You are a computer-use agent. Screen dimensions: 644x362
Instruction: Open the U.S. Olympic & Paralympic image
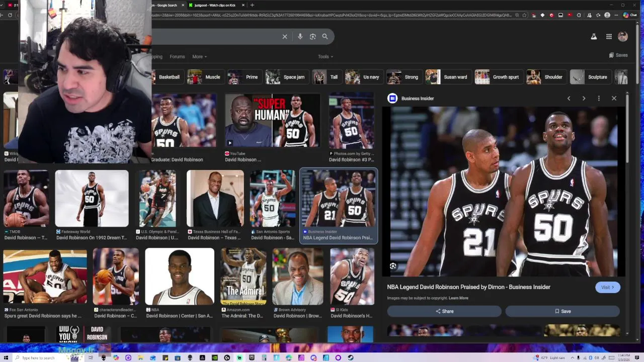tap(157, 199)
